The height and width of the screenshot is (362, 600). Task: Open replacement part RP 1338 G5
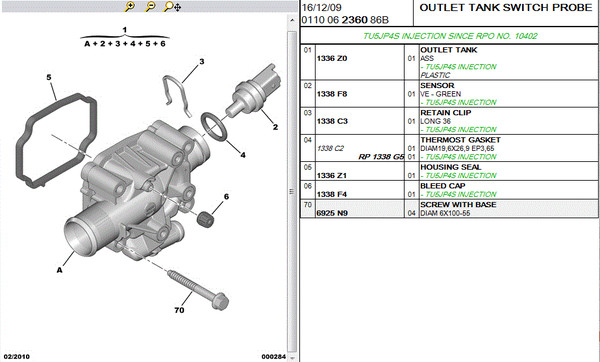pyautogui.click(x=381, y=157)
